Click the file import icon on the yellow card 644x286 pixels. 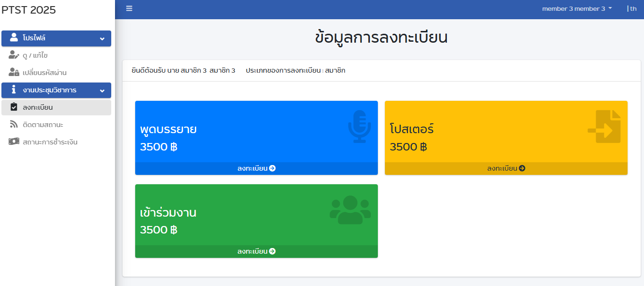click(x=605, y=127)
